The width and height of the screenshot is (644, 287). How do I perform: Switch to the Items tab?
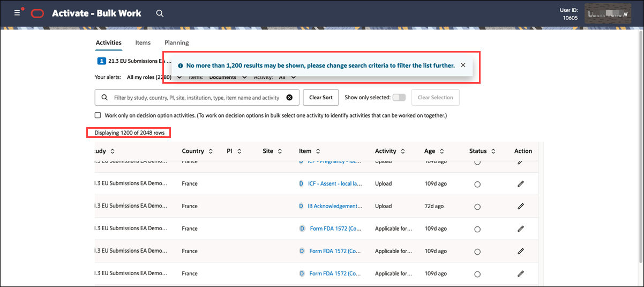pyautogui.click(x=143, y=43)
